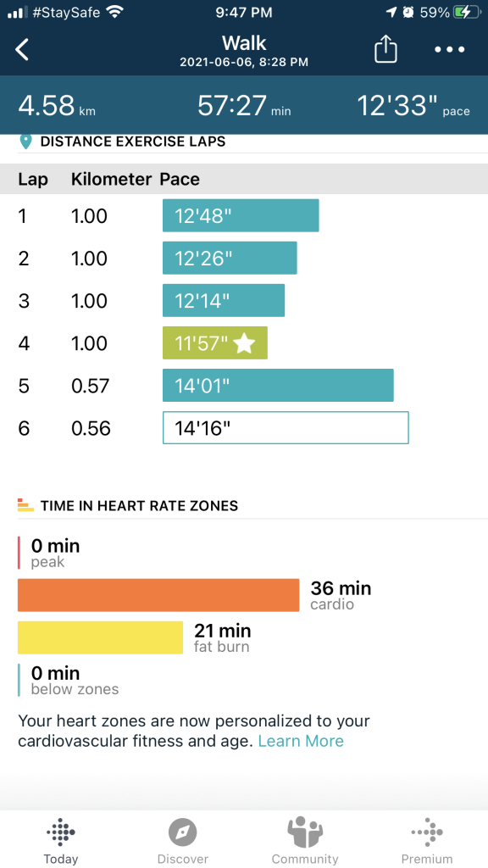The width and height of the screenshot is (488, 868).
Task: Follow the Learn More link
Action: coord(301,741)
